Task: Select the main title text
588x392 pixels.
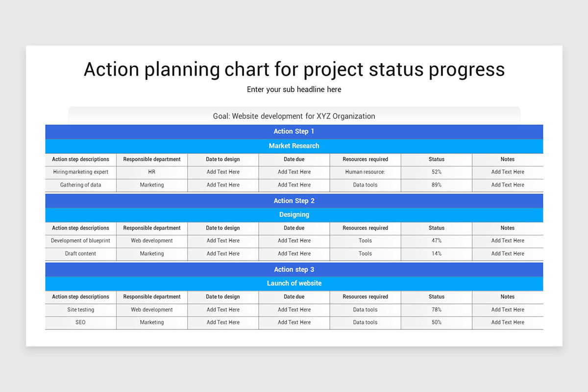Action: 294,69
